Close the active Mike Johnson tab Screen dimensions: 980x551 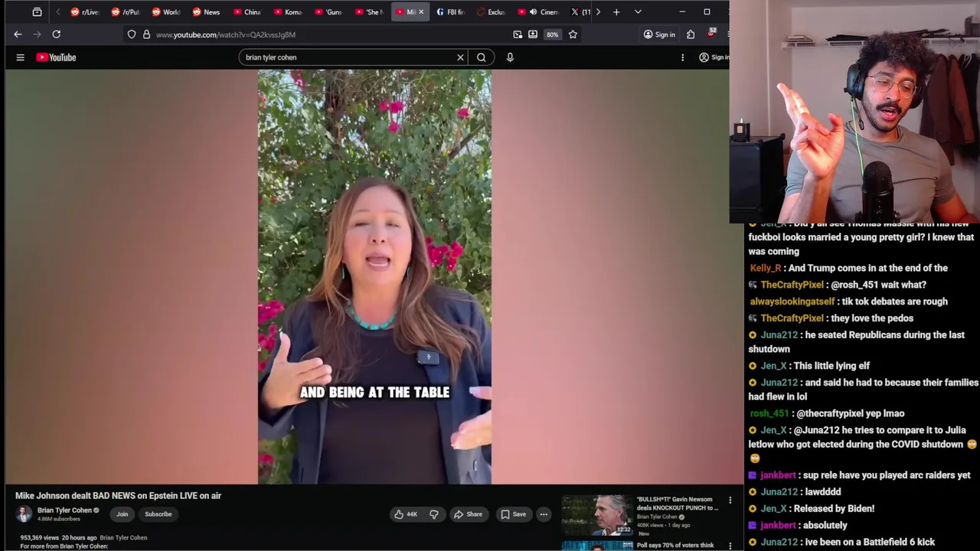point(420,12)
